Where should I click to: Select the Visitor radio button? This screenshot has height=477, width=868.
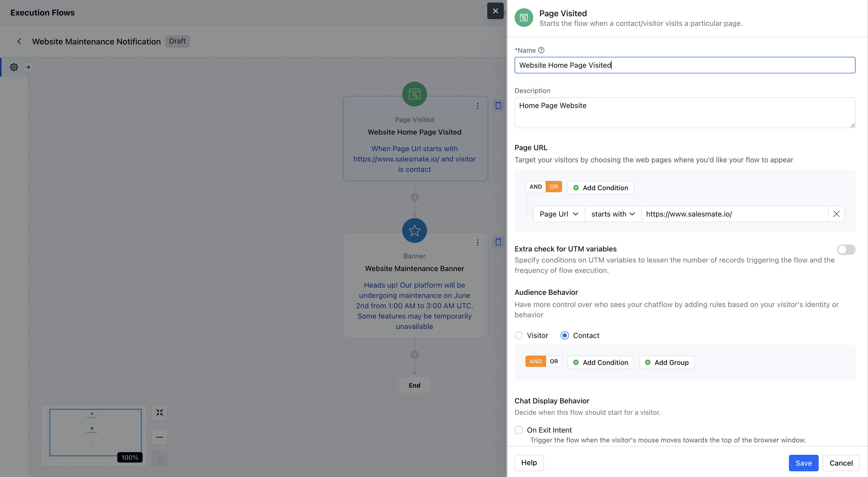519,335
